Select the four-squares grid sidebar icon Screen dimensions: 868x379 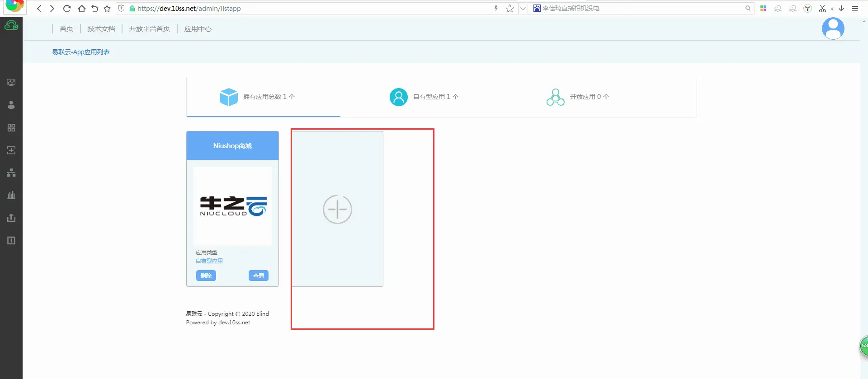(11, 128)
